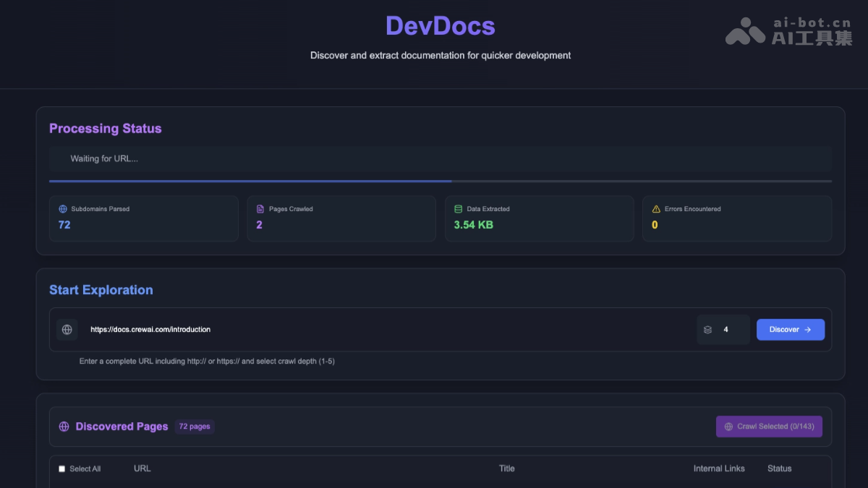This screenshot has width=868, height=488.
Task: Click the Select All checkbox to deselect pages
Action: tap(61, 468)
